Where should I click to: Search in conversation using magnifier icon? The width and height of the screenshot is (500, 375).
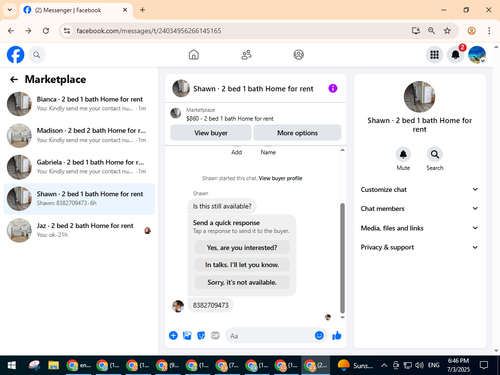pyautogui.click(x=435, y=154)
